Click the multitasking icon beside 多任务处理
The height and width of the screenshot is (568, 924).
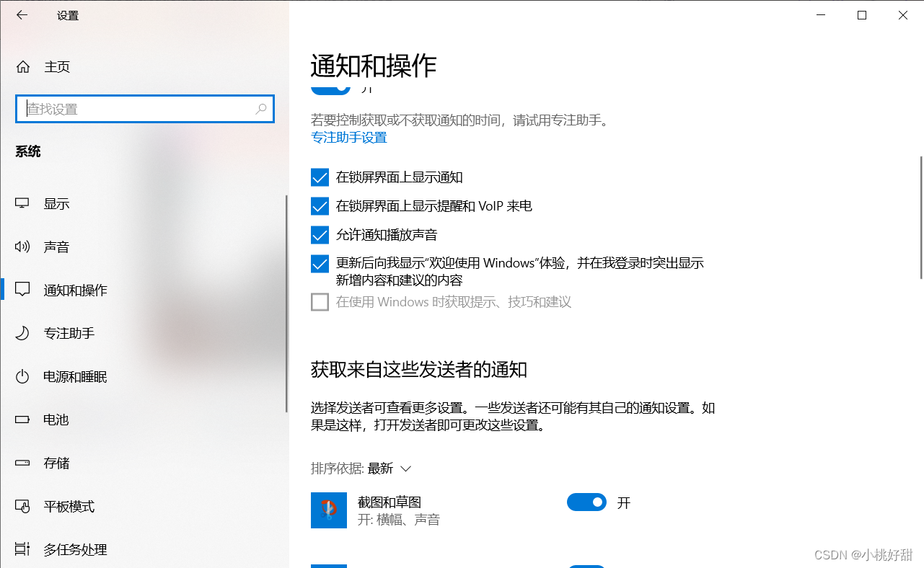(x=22, y=549)
